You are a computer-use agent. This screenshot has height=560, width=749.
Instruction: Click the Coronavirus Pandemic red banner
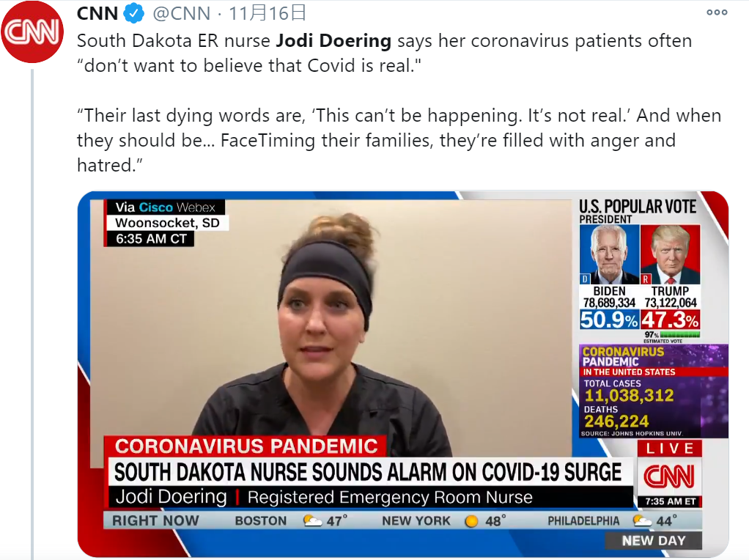click(x=246, y=446)
